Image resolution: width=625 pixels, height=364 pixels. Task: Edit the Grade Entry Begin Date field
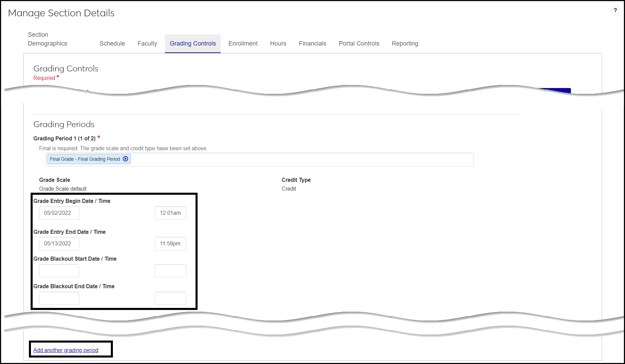[59, 213]
